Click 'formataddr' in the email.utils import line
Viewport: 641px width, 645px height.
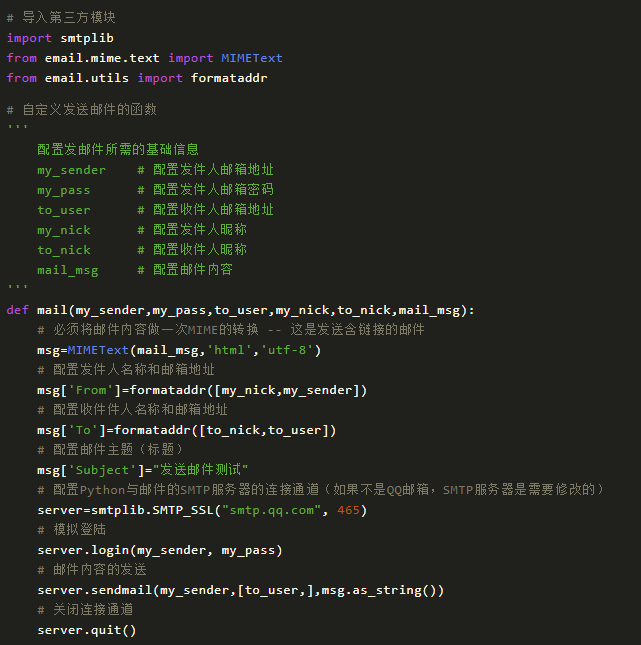pyautogui.click(x=229, y=78)
